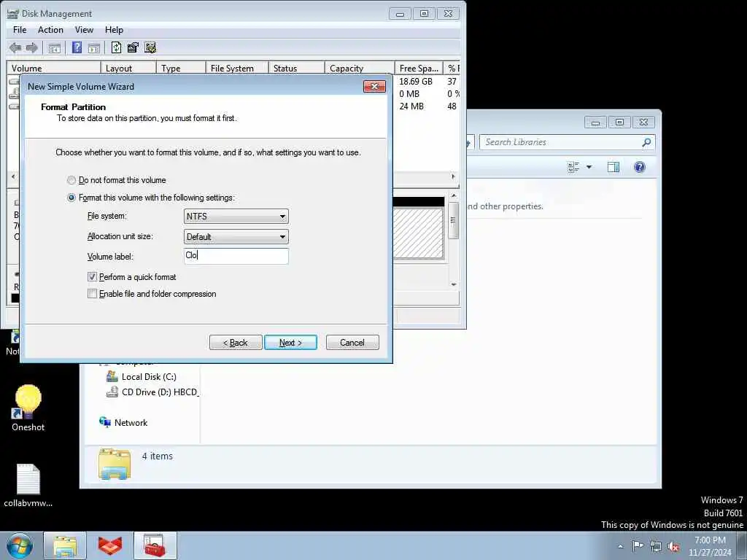This screenshot has width=747, height=560.
Task: Toggle the Perform a quick format checkbox
Action: (92, 276)
